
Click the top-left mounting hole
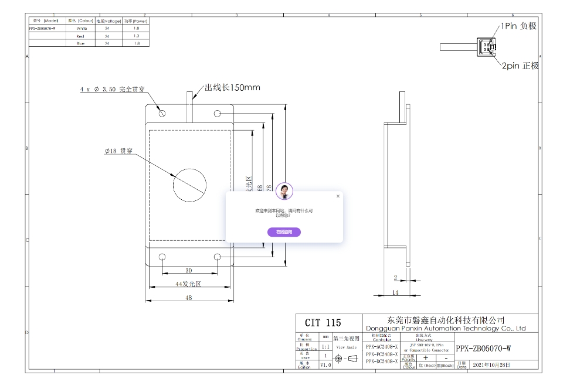[162, 113]
